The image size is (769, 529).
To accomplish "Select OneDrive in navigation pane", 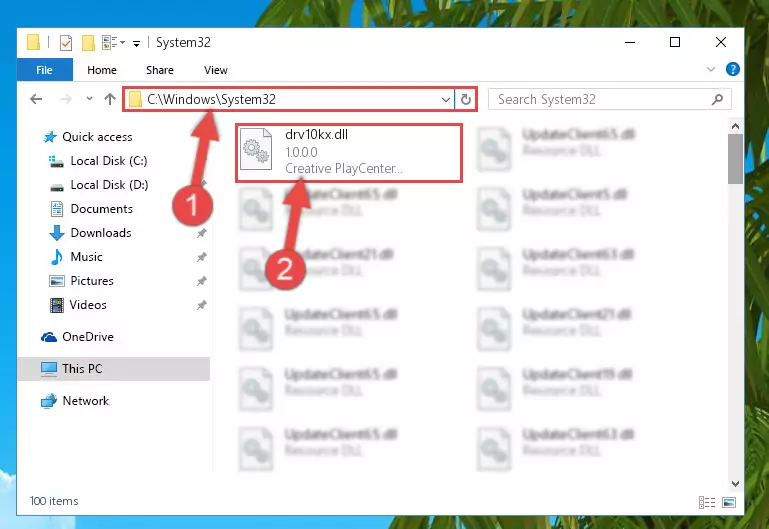I will click(88, 337).
